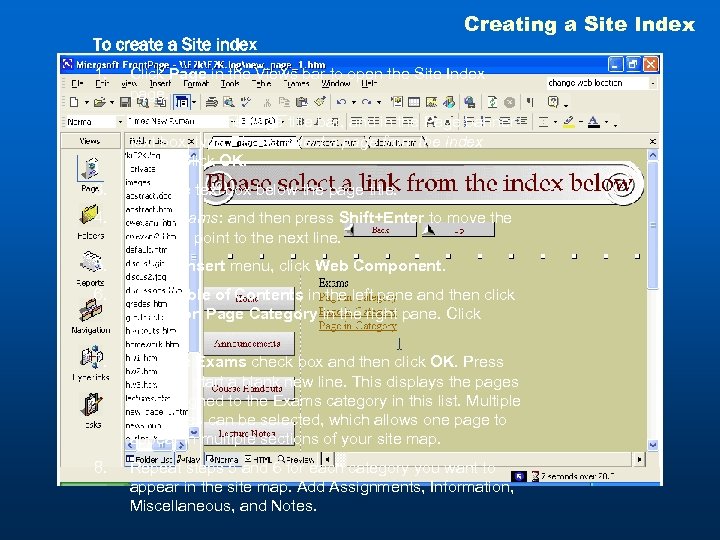Click the Undo arrow icon
Viewport: 720px width, 540px height.
pos(341,102)
